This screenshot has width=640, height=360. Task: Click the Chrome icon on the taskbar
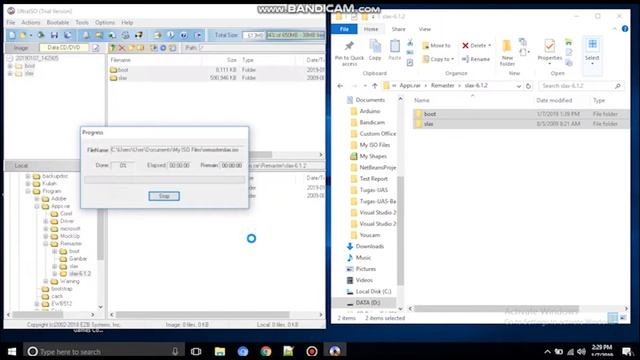coord(266,351)
